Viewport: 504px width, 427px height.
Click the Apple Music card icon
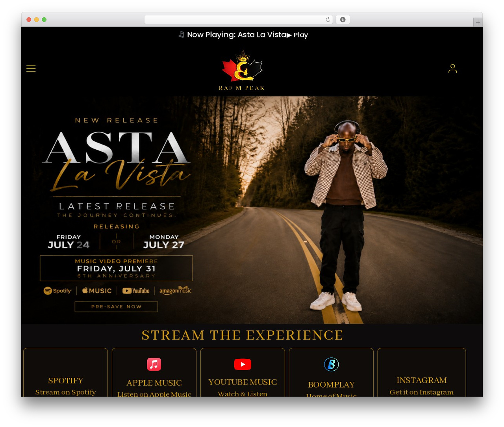point(154,364)
